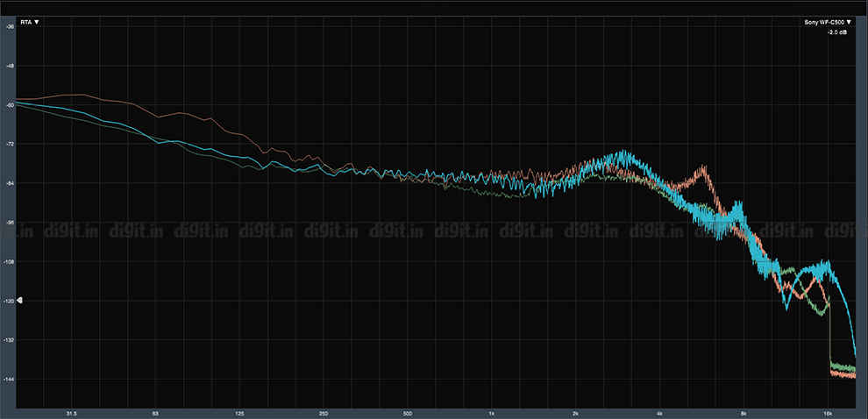Click the 63 Hz frequency axis label
The height and width of the screenshot is (419, 868).
(x=155, y=413)
